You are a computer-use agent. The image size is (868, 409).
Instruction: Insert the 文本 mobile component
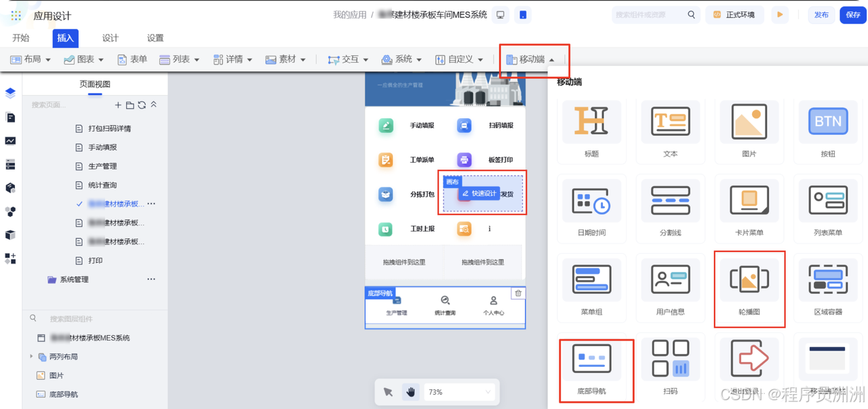pos(670,130)
